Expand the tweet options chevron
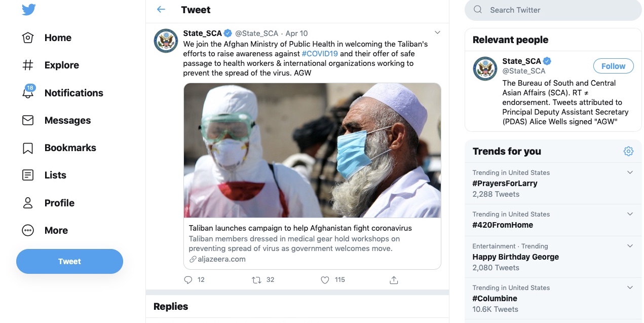This screenshot has height=323, width=644. click(438, 33)
